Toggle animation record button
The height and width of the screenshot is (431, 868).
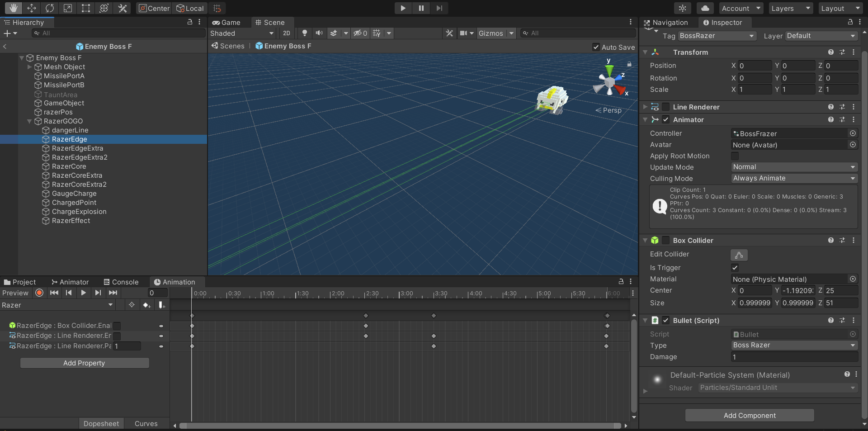[39, 293]
